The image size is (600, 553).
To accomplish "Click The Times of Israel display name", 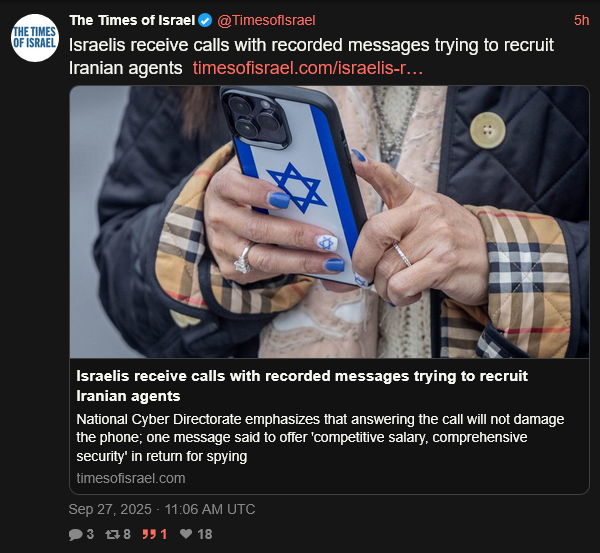I will [x=132, y=20].
